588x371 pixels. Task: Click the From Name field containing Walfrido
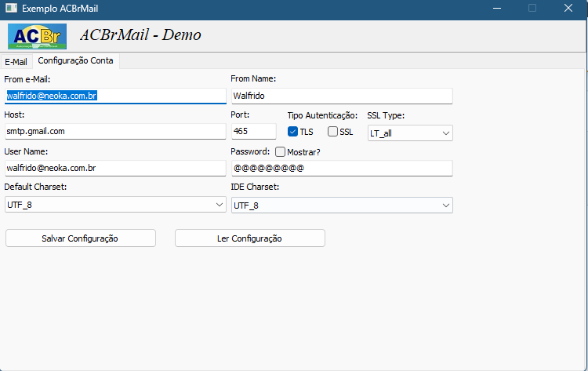pyautogui.click(x=342, y=96)
